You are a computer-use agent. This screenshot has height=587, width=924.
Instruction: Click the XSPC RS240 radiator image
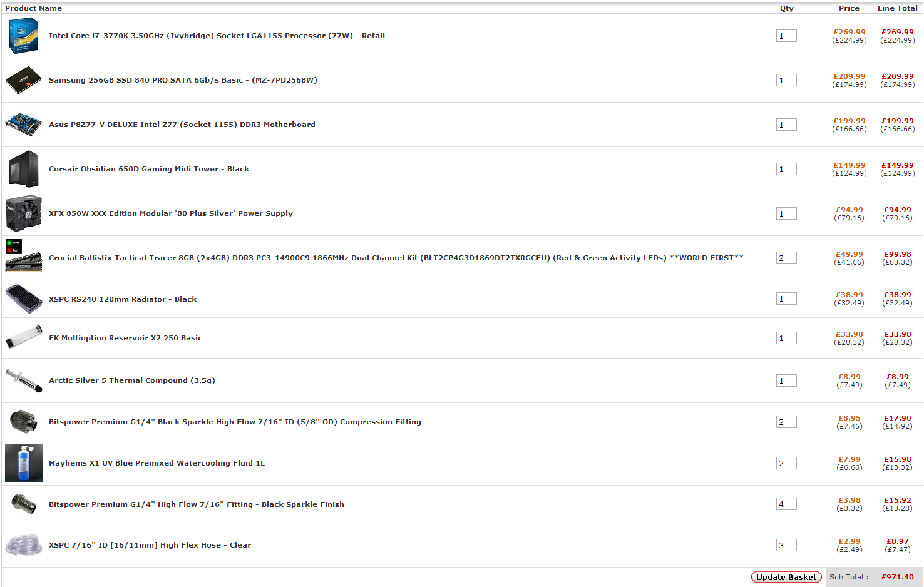pyautogui.click(x=24, y=299)
